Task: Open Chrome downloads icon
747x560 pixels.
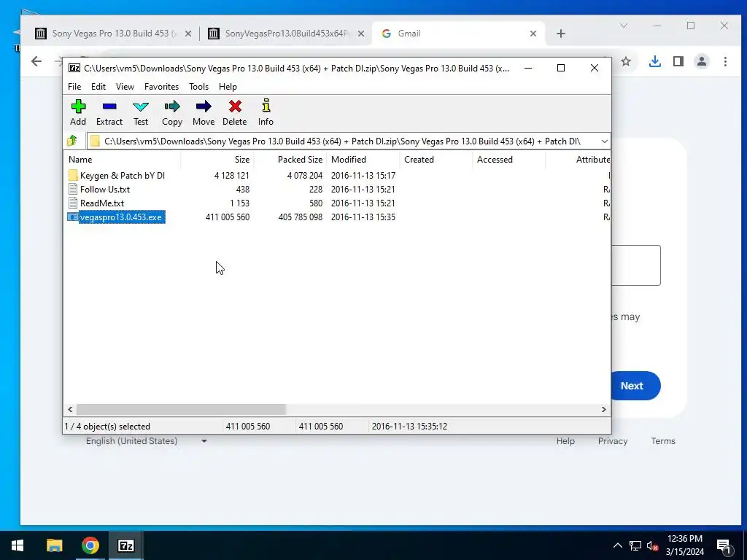Action: click(x=655, y=61)
